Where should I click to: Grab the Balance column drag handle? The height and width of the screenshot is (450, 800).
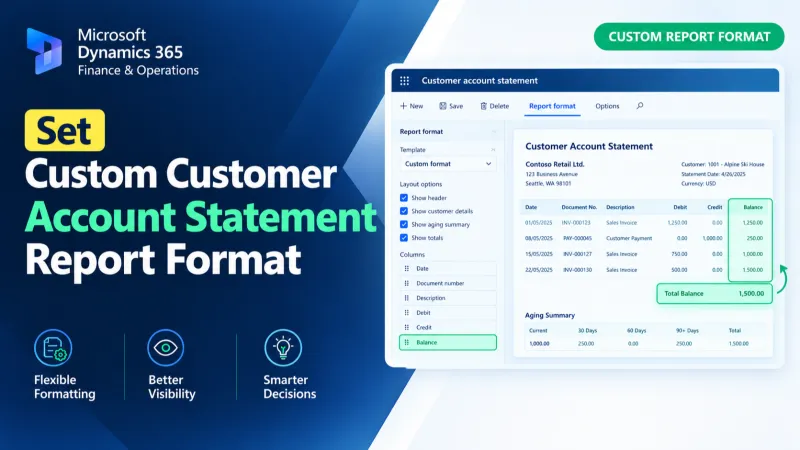(x=407, y=342)
